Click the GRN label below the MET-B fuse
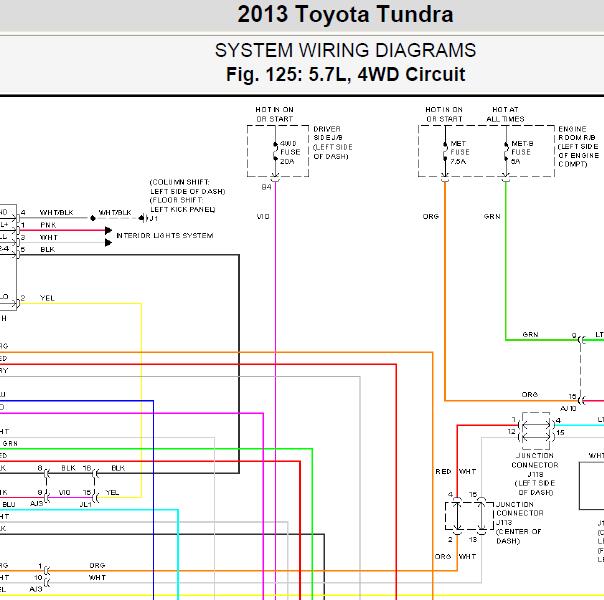 click(492, 216)
